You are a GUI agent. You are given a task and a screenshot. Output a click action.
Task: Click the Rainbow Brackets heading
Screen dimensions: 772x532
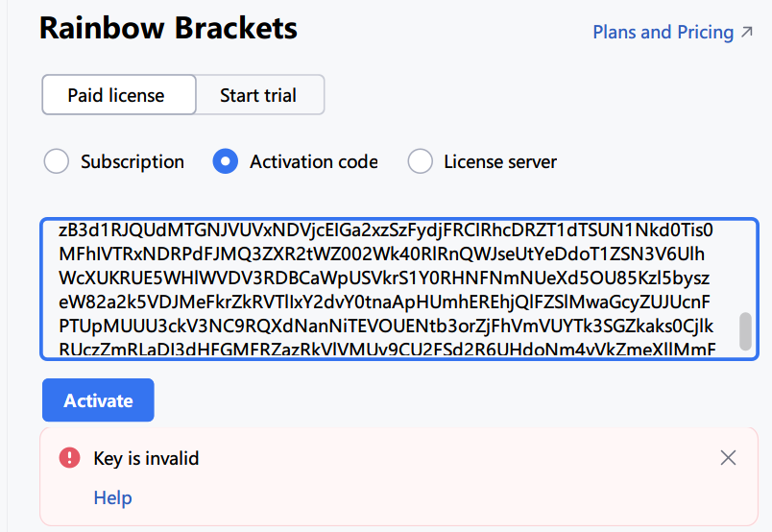click(168, 28)
